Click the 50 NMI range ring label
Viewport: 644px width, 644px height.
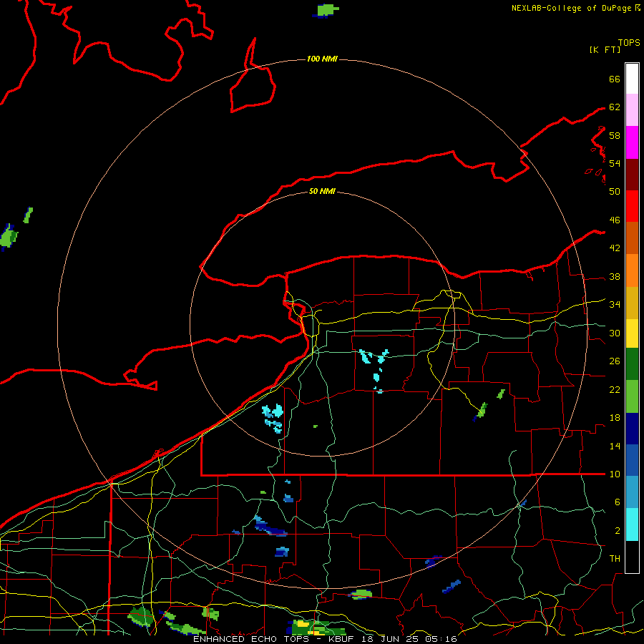coord(322,191)
